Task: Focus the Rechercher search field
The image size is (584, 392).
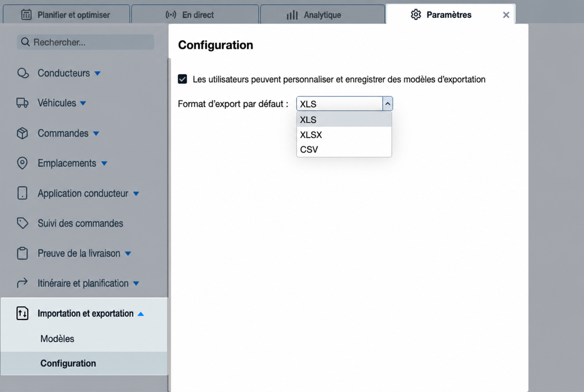Action: tap(85, 42)
